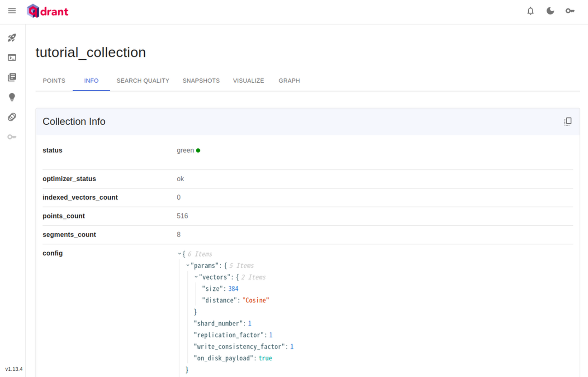Toggle dark mode moon icon
588x377 pixels.
coord(550,11)
